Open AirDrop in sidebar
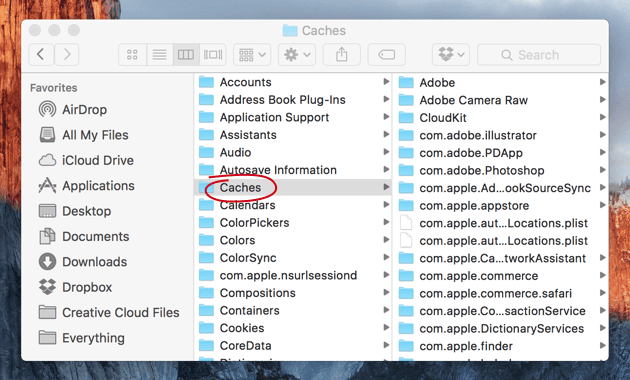Screen dimensions: 630x380 [x=73, y=109]
